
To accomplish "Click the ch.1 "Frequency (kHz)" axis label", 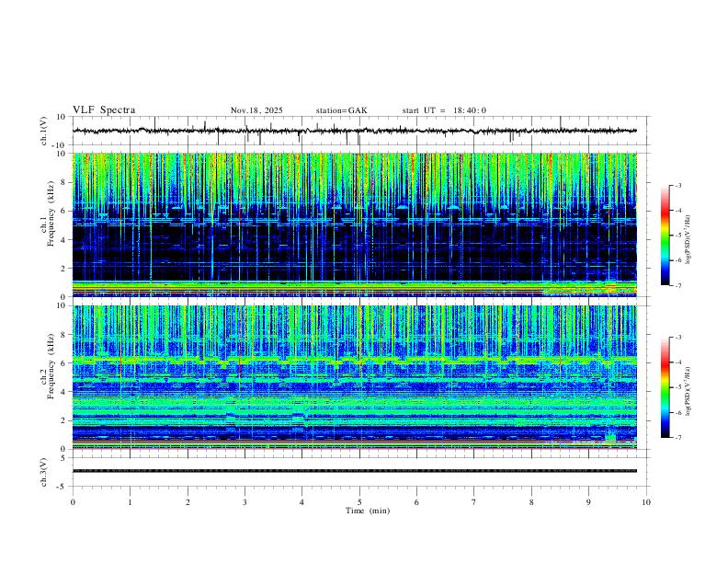I will [x=51, y=214].
